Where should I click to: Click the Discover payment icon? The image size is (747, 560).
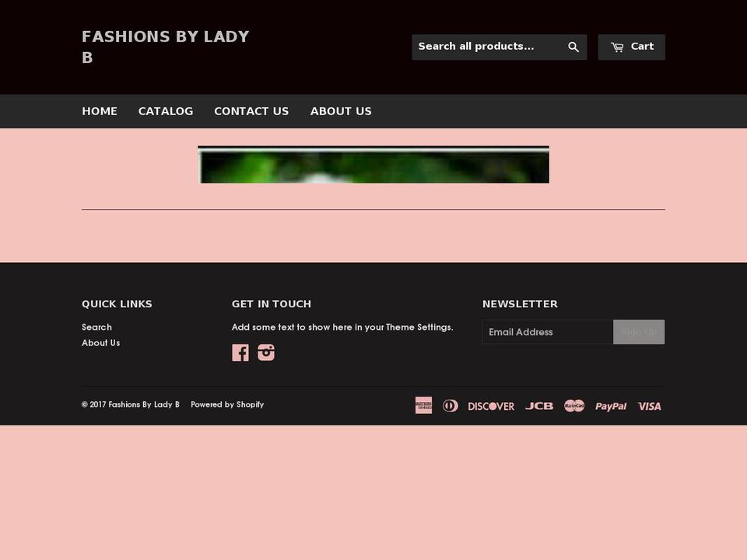pyautogui.click(x=491, y=406)
